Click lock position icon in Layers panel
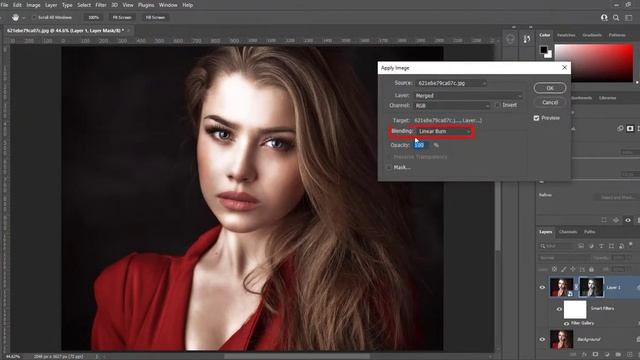This screenshot has width=640, height=360. pyautogui.click(x=573, y=269)
